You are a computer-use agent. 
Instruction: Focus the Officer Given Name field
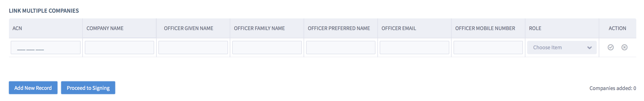pos(193,48)
